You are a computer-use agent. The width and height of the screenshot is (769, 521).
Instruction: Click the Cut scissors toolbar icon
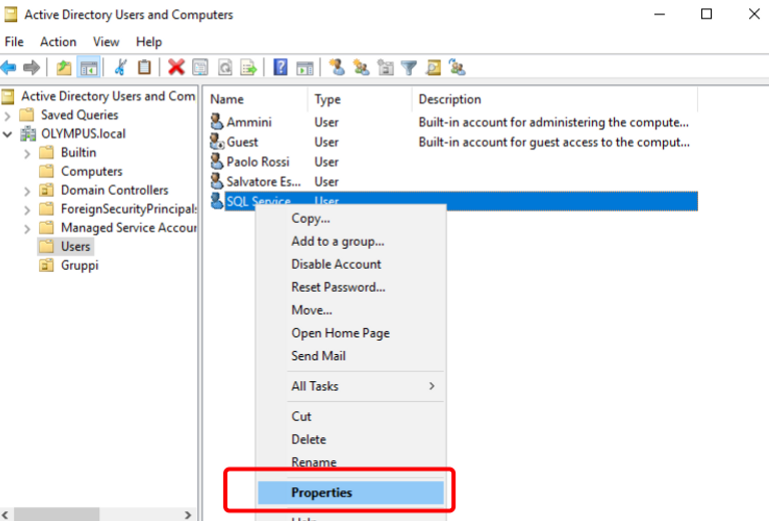coord(120,68)
